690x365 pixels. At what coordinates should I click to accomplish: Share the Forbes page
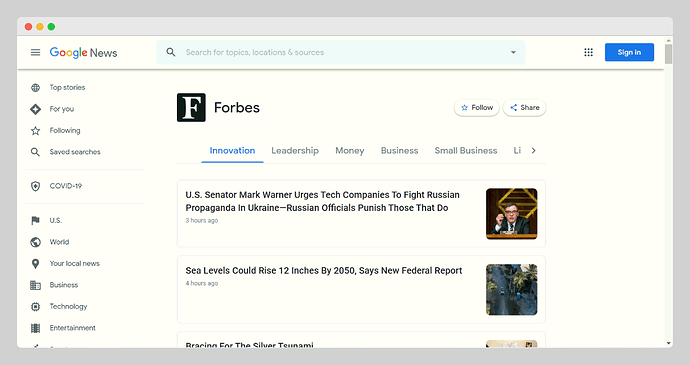pyautogui.click(x=525, y=107)
